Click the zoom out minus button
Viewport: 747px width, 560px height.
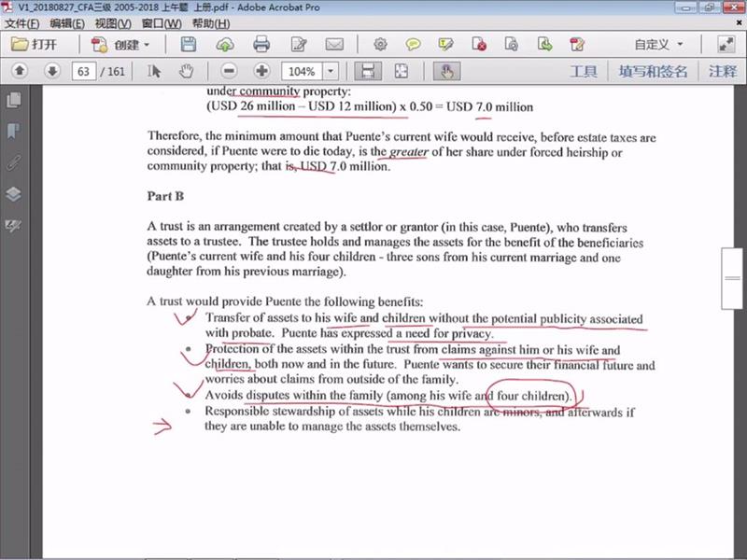point(230,71)
